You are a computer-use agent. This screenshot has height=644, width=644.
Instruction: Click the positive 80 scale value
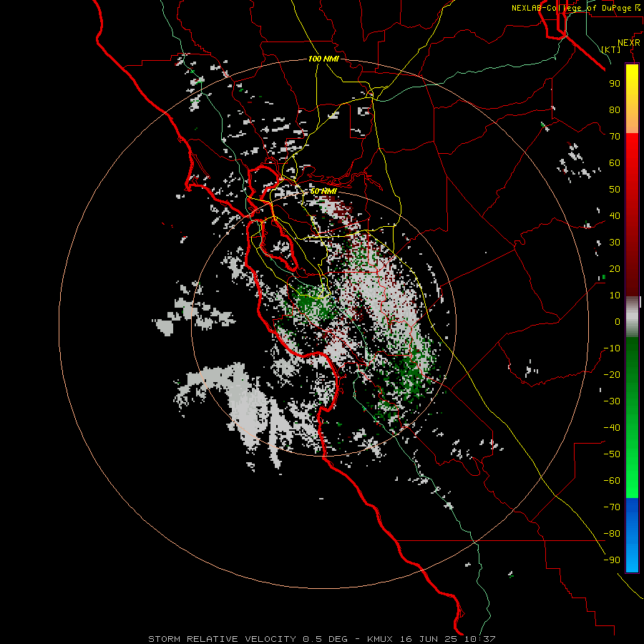click(x=615, y=109)
